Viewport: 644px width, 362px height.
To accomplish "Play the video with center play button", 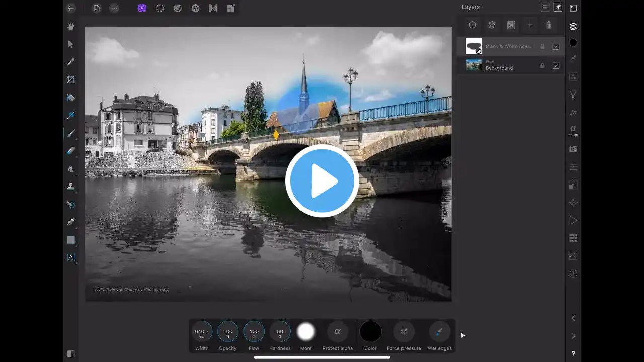I will (x=322, y=181).
